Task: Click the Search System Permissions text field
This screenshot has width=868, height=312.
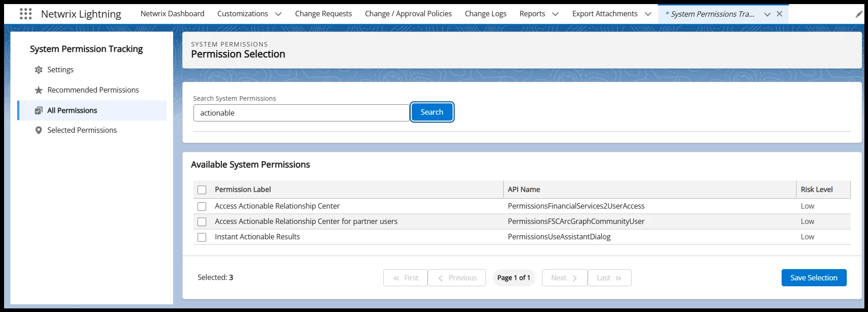Action: (301, 113)
